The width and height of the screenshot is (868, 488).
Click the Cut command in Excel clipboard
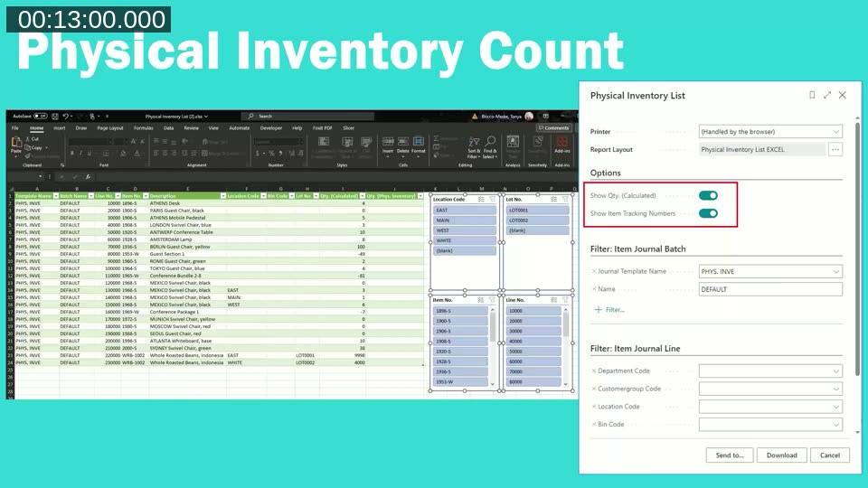pyautogui.click(x=33, y=139)
